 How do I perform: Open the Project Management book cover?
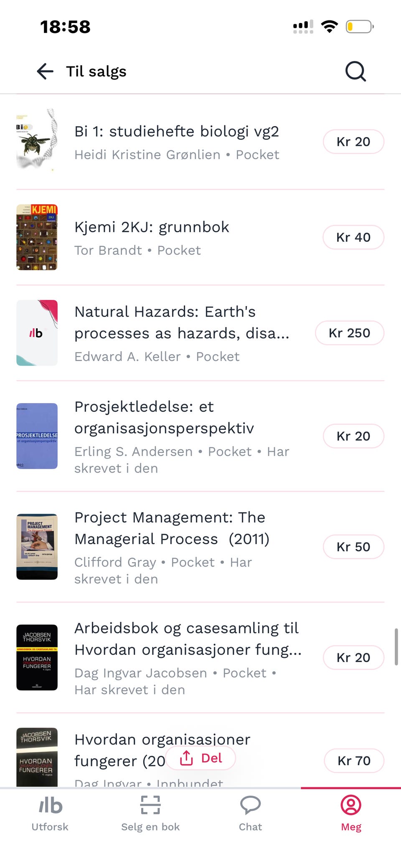[37, 547]
